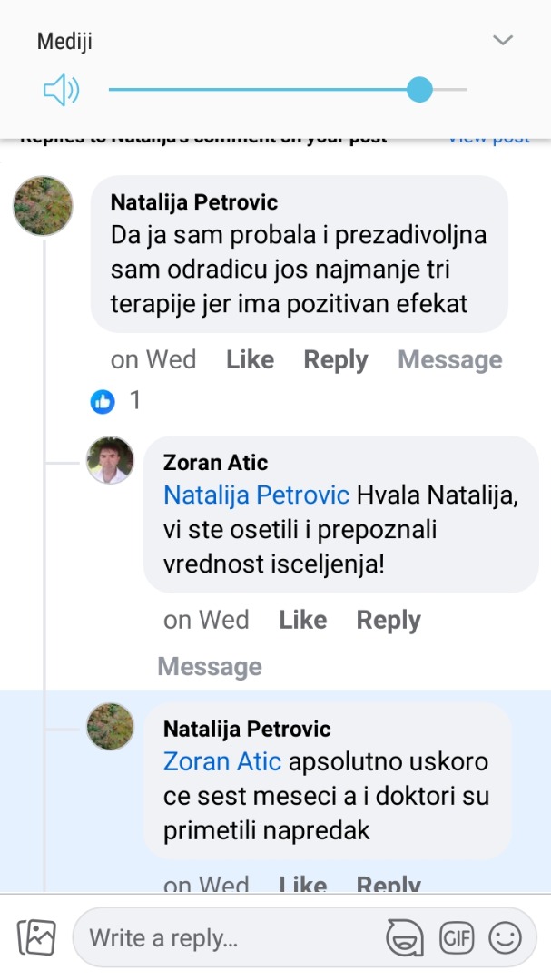Like Natalija Petrovic's first comment
This screenshot has height=980, width=551.
click(250, 360)
